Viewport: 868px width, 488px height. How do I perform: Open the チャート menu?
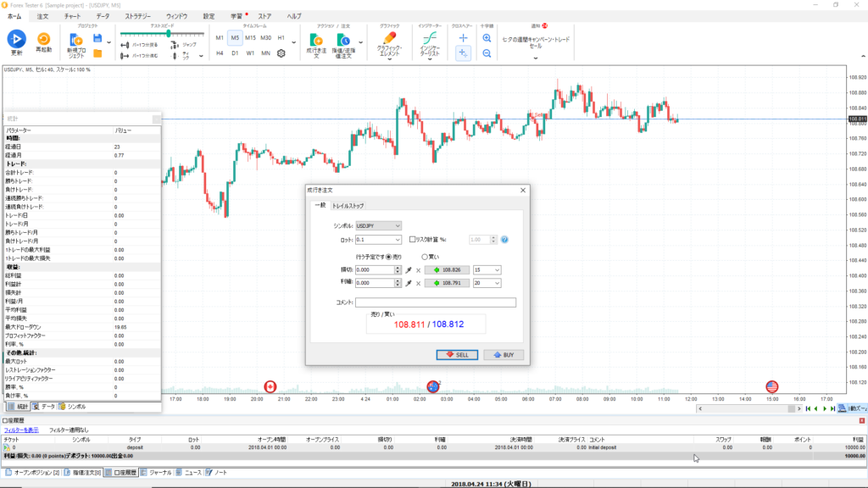point(72,17)
